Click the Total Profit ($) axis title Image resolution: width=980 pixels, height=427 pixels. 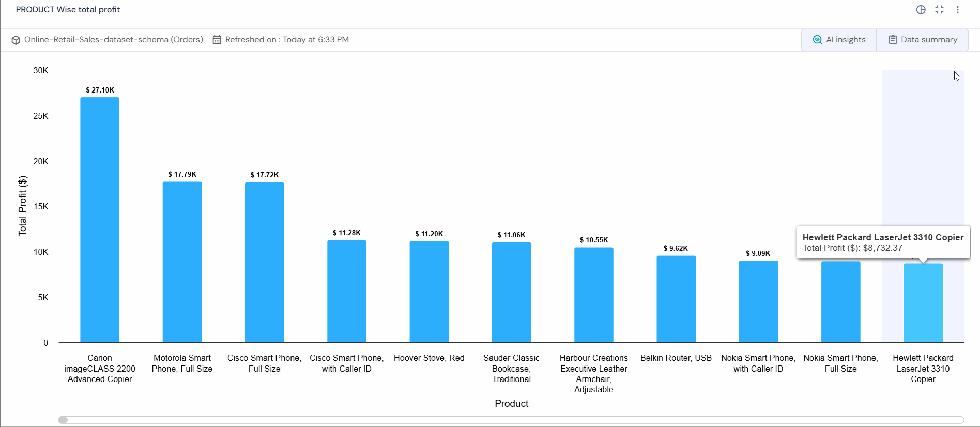pyautogui.click(x=22, y=206)
